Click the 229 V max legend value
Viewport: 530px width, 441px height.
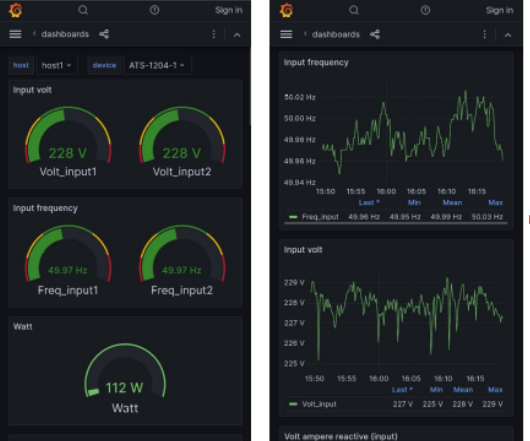coord(492,404)
